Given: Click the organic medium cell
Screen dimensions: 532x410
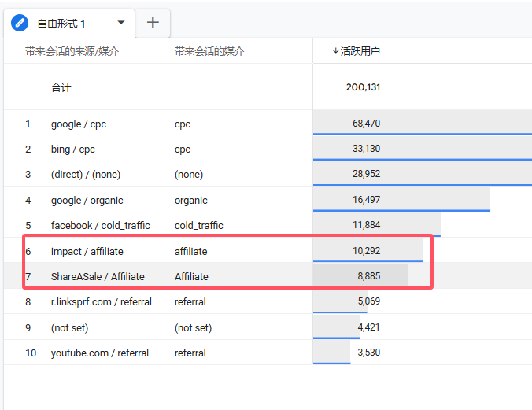Looking at the screenshot, I should point(191,201).
